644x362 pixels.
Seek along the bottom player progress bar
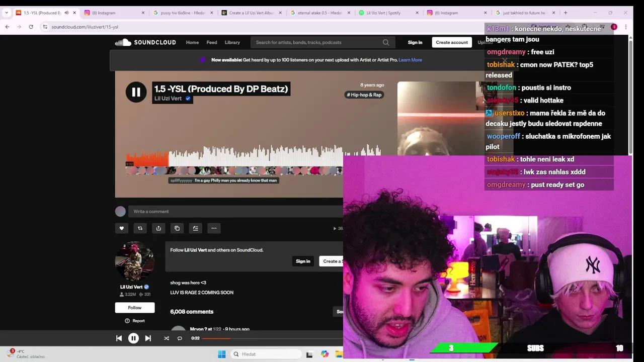[272, 338]
